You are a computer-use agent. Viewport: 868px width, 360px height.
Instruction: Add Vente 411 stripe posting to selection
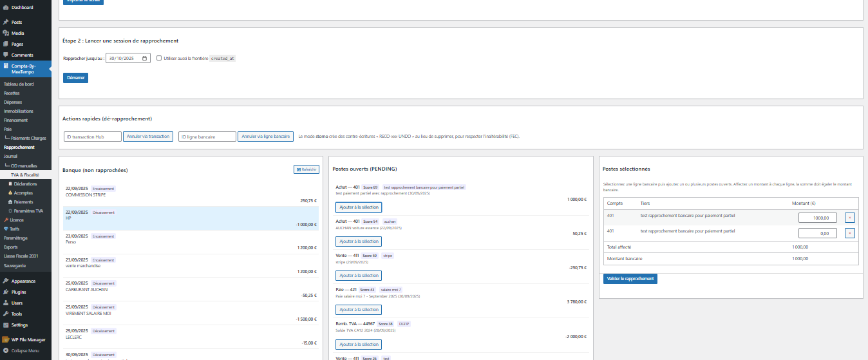click(x=359, y=275)
